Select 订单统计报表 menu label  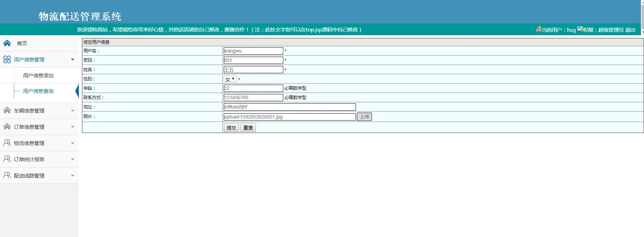[x=29, y=159]
